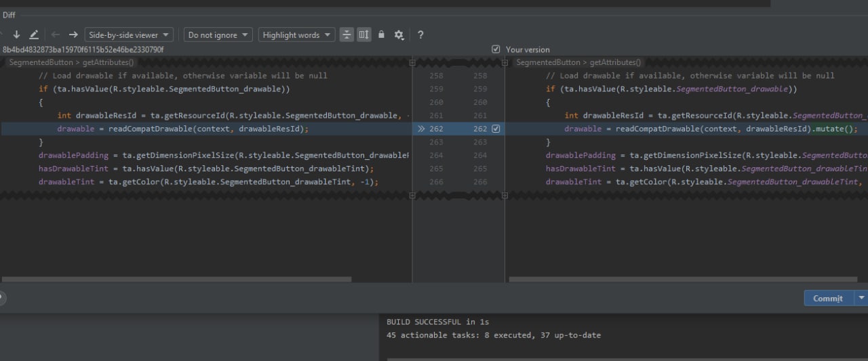Toggle synchronize scrolling icon
868x361 pixels.
(364, 35)
